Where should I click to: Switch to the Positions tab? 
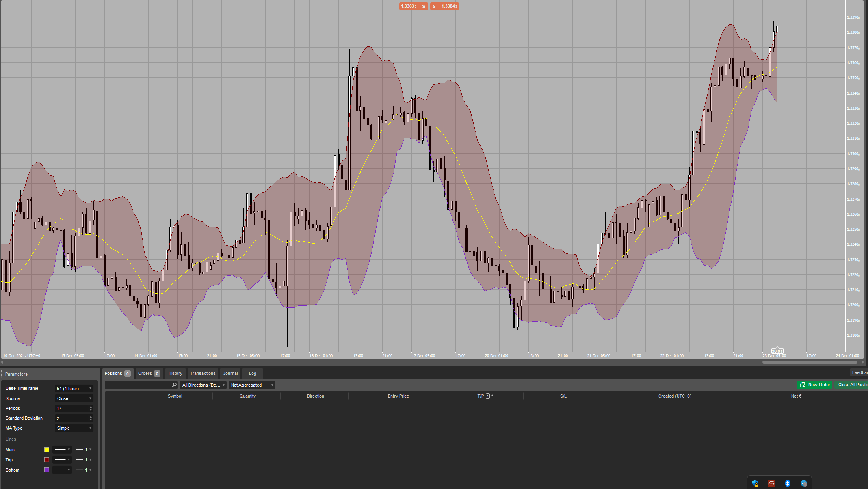pos(118,373)
